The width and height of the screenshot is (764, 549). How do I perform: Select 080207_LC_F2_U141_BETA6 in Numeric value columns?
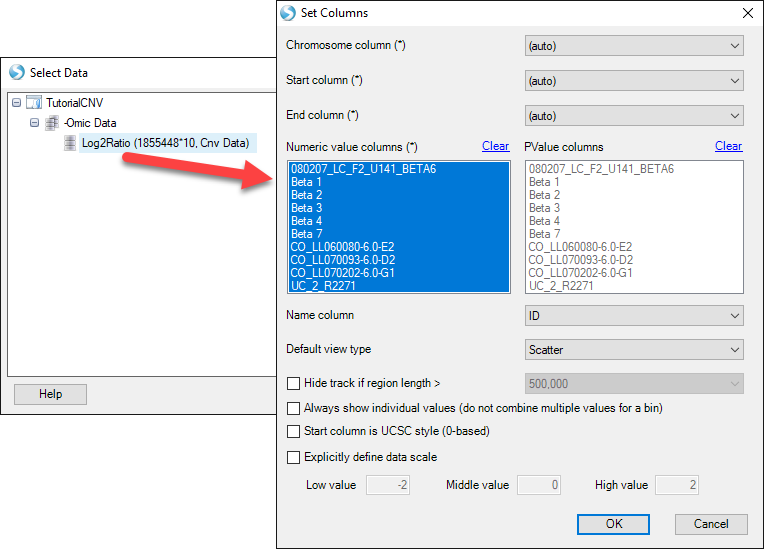399,169
